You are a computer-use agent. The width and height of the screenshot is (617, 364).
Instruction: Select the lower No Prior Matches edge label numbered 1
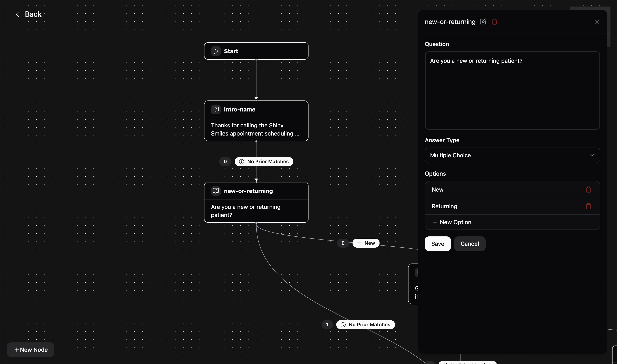[x=365, y=324]
